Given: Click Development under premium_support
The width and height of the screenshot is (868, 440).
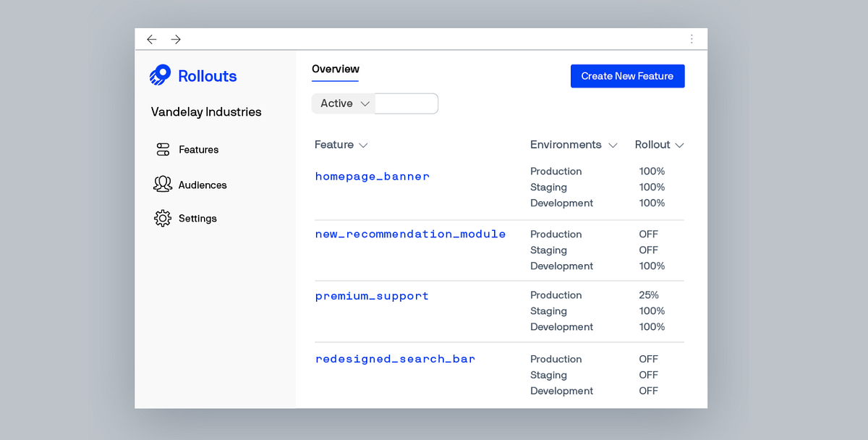Looking at the screenshot, I should pos(561,327).
